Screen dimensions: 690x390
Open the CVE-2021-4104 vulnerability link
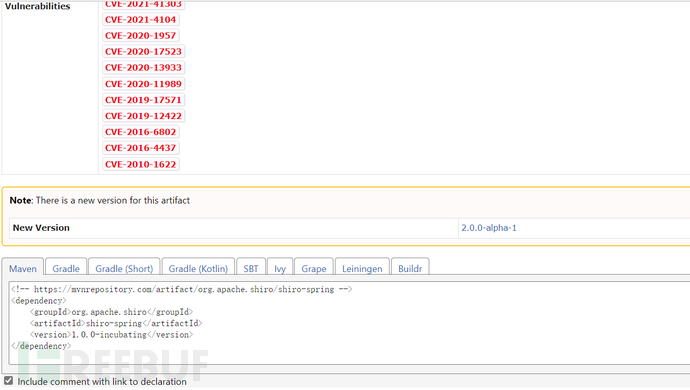140,19
